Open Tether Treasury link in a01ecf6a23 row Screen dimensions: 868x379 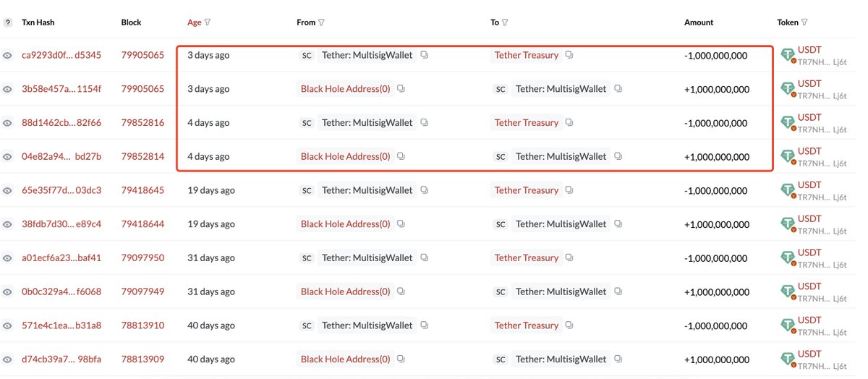pos(527,257)
